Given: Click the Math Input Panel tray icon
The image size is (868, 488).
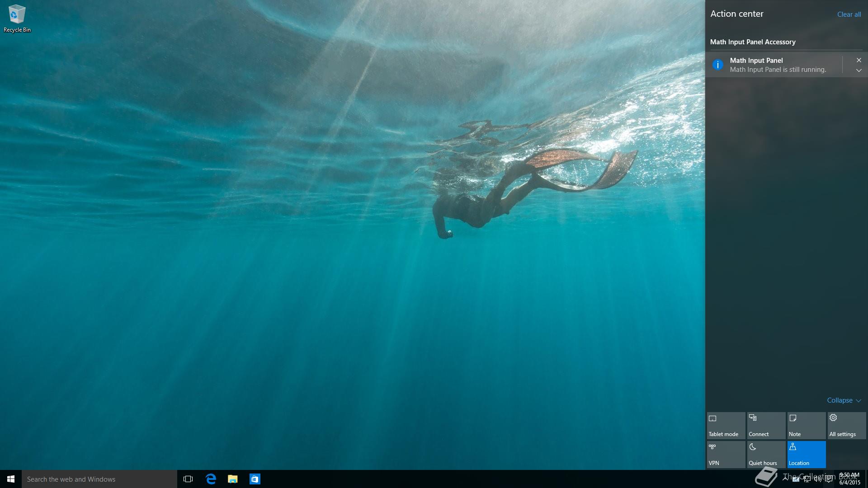Looking at the screenshot, I should click(x=796, y=479).
